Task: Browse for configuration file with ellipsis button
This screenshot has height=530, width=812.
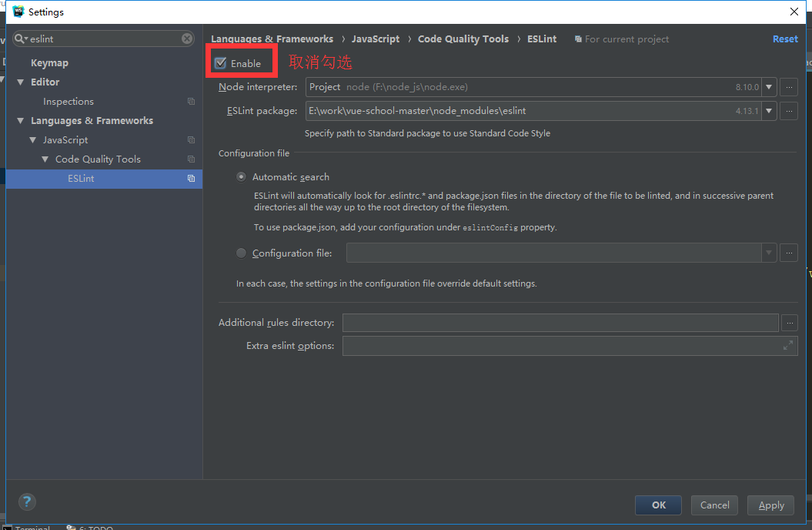Action: coord(789,253)
